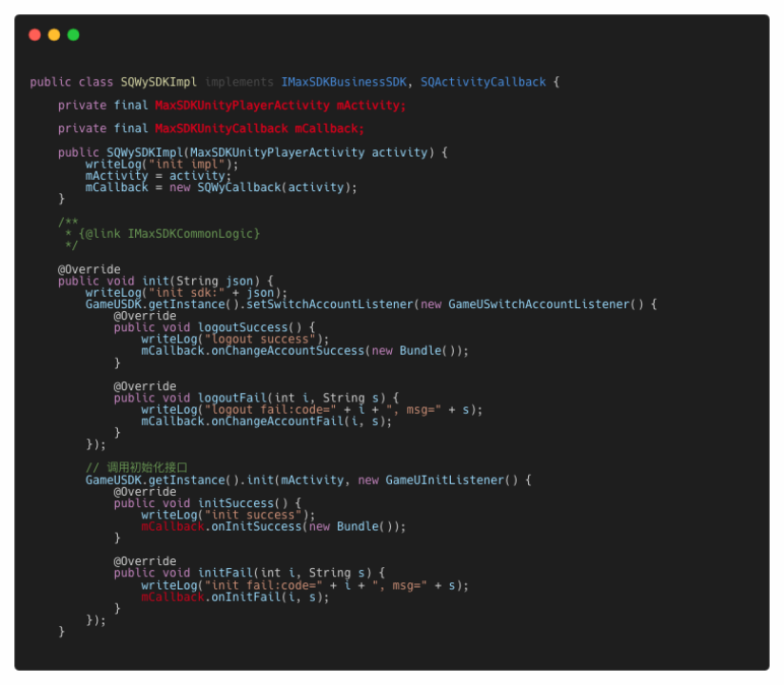The image size is (784, 685).
Task: Click the red close window dot
Action: point(34,34)
